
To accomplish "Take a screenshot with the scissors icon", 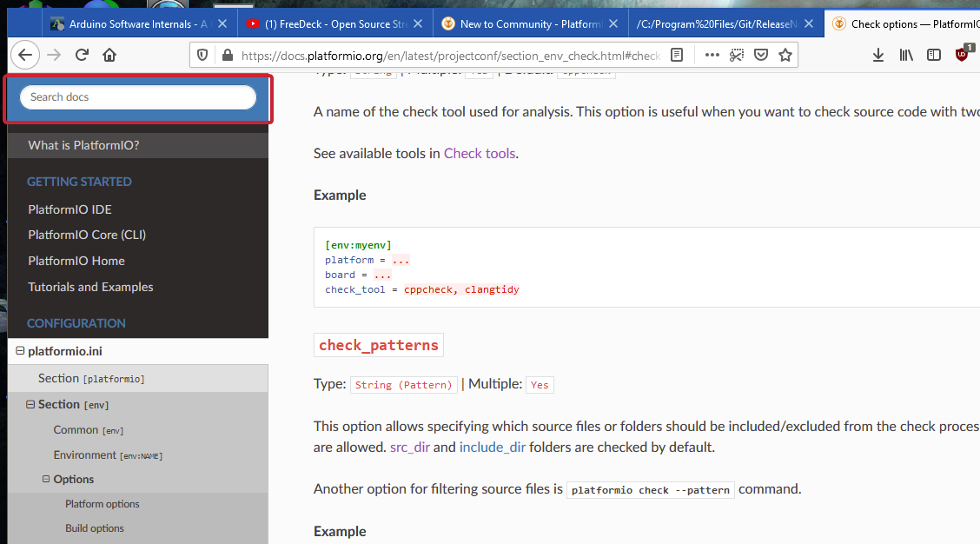I will point(737,55).
